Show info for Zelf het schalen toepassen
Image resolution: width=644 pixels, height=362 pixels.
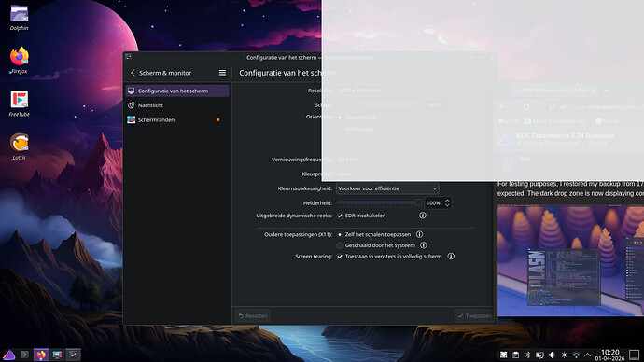pyautogui.click(x=419, y=234)
